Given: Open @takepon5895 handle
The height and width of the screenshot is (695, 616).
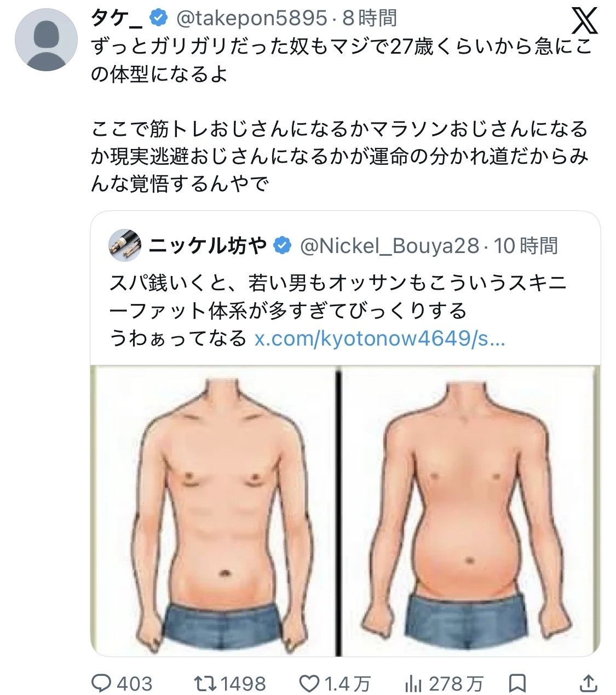Looking at the screenshot, I should [x=251, y=18].
